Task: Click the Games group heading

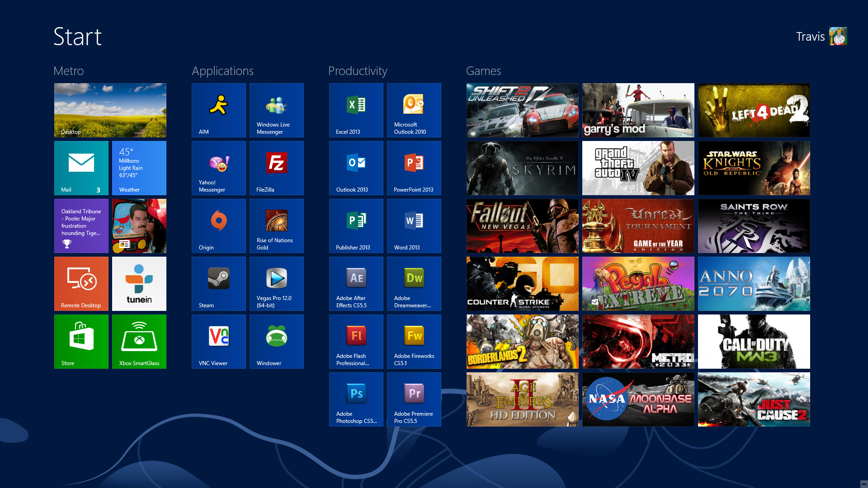Action: 483,71
